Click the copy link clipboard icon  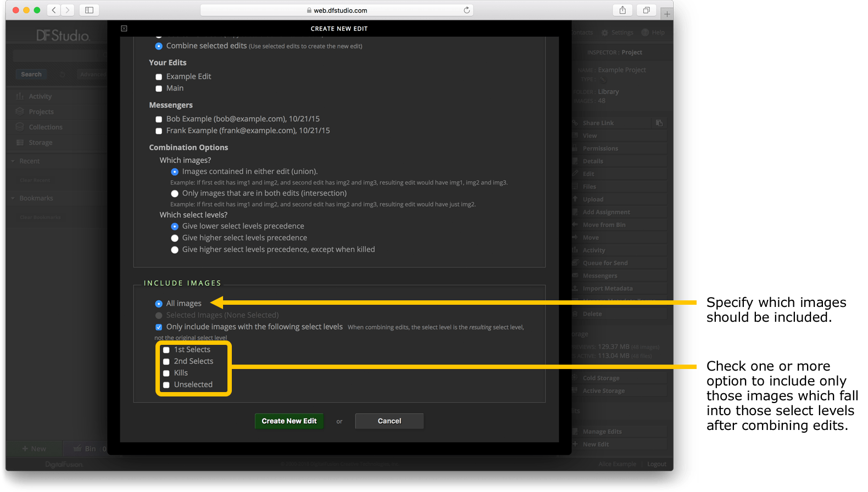coord(659,123)
